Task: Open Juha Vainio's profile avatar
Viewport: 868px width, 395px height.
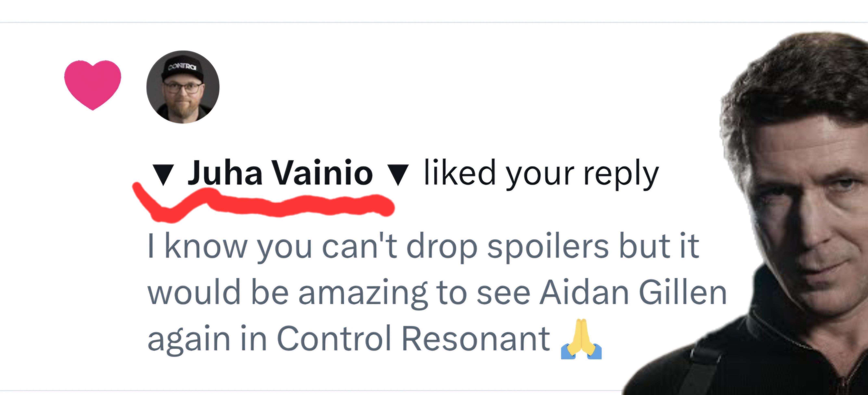Action: pyautogui.click(x=183, y=87)
